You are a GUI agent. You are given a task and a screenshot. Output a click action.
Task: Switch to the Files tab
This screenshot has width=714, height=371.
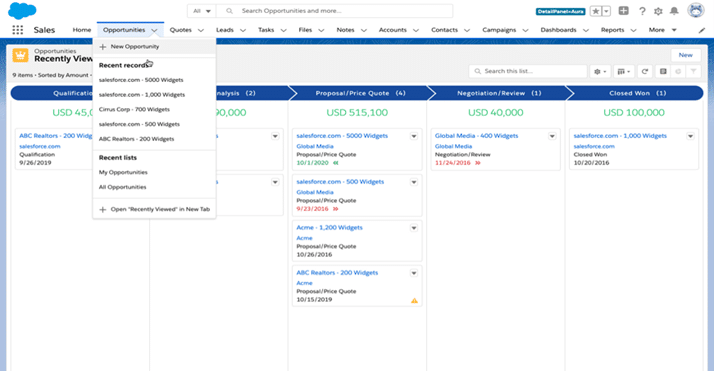[305, 30]
